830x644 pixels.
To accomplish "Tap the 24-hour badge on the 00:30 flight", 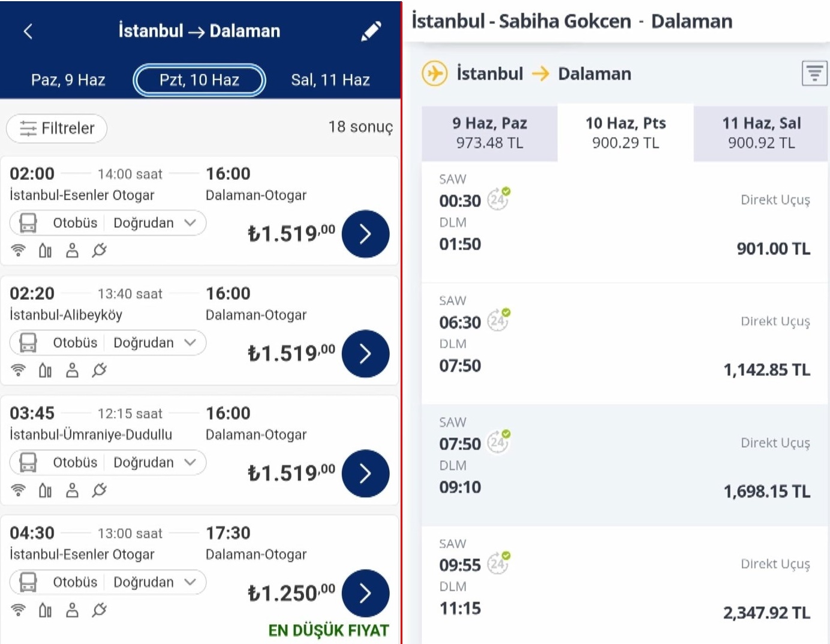I will (498, 198).
